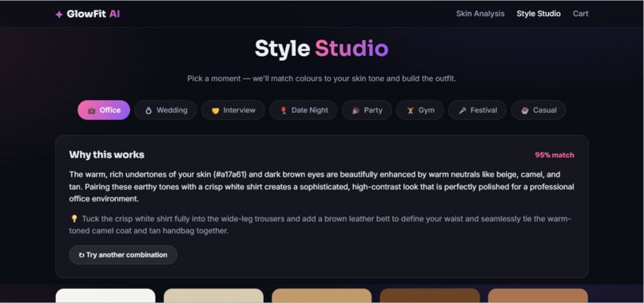Screen dimensions: 644x303
Task: Pick the Festival occasion chip
Action: 477,110
